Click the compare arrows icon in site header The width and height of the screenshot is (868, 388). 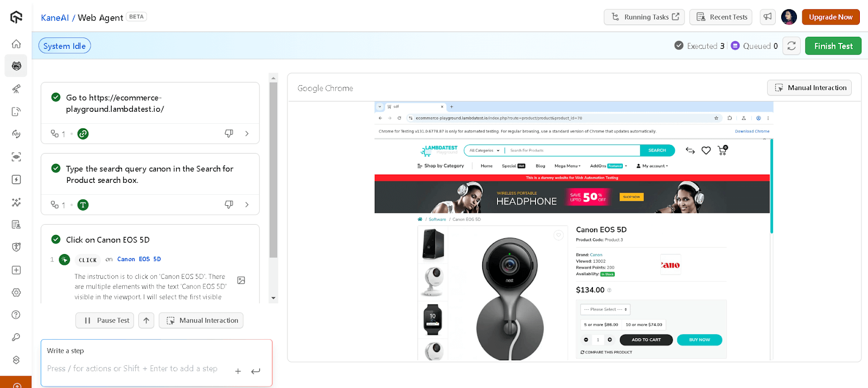point(690,150)
